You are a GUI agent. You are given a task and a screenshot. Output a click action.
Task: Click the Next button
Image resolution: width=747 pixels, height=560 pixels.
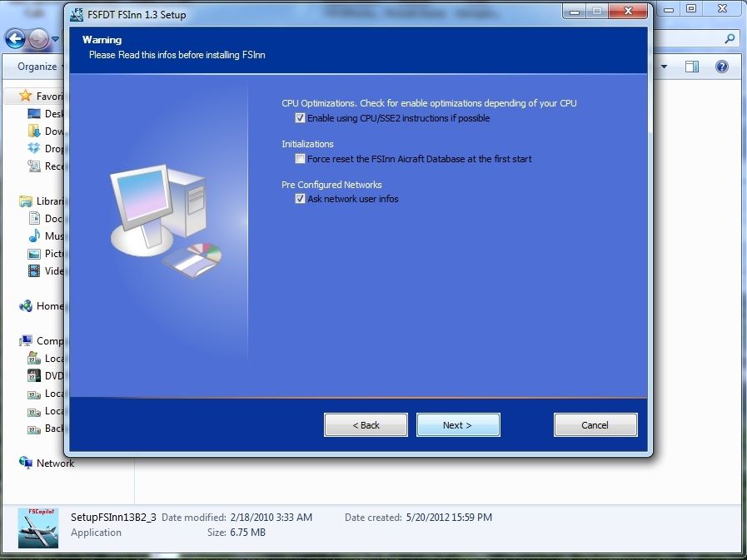pyautogui.click(x=458, y=424)
